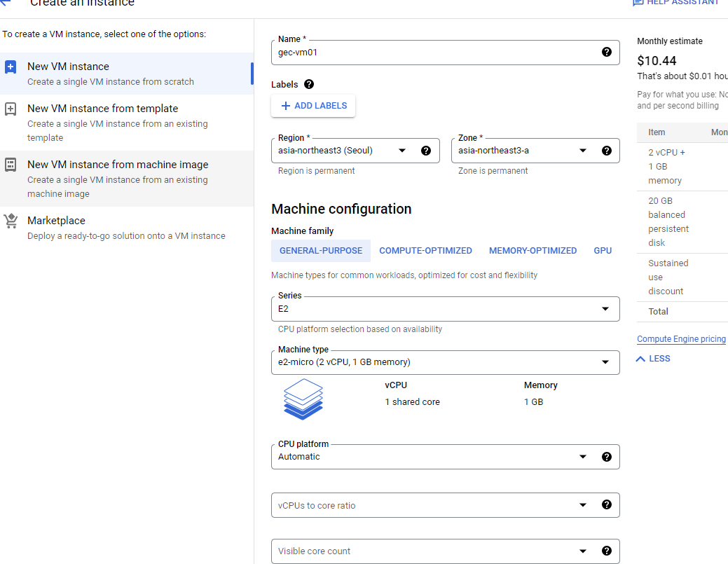Click the New VM instance plus icon
Screen dimensions: 728x564
[11, 67]
